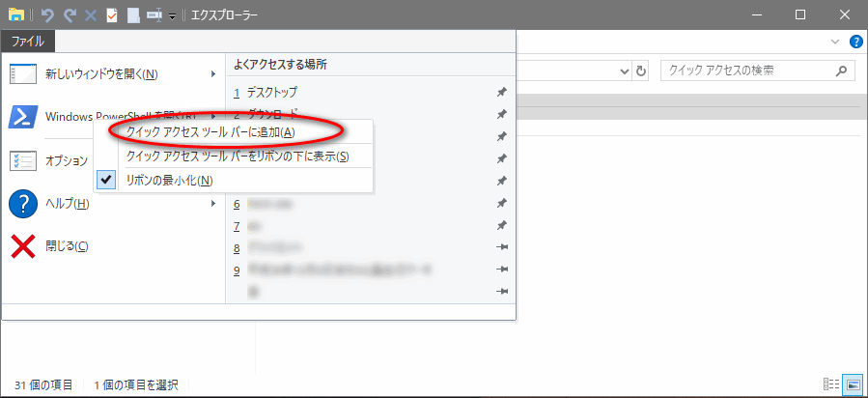The width and height of the screenshot is (868, 398).
Task: Unpin デスクトップ using its pin icon
Action: click(501, 93)
